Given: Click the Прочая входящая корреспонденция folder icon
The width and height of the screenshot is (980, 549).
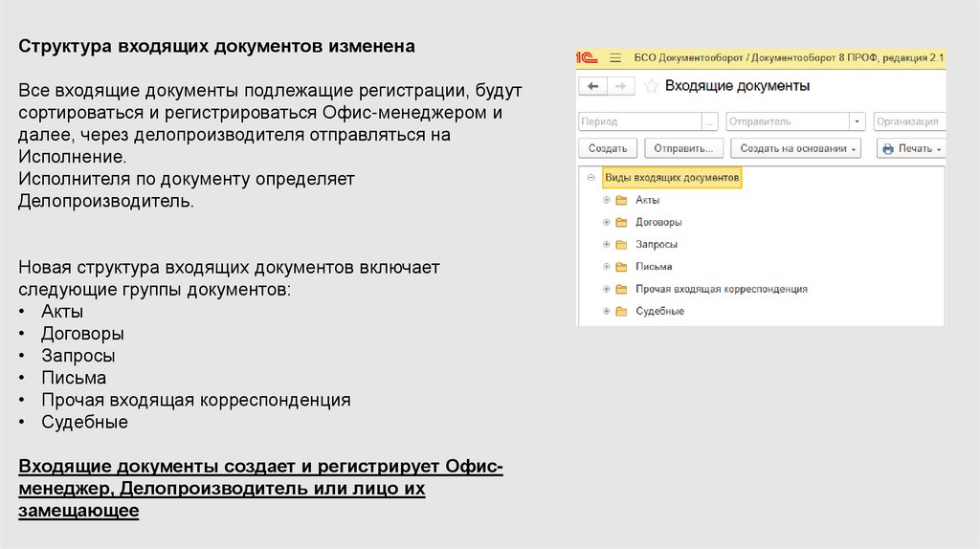Looking at the screenshot, I should [621, 289].
